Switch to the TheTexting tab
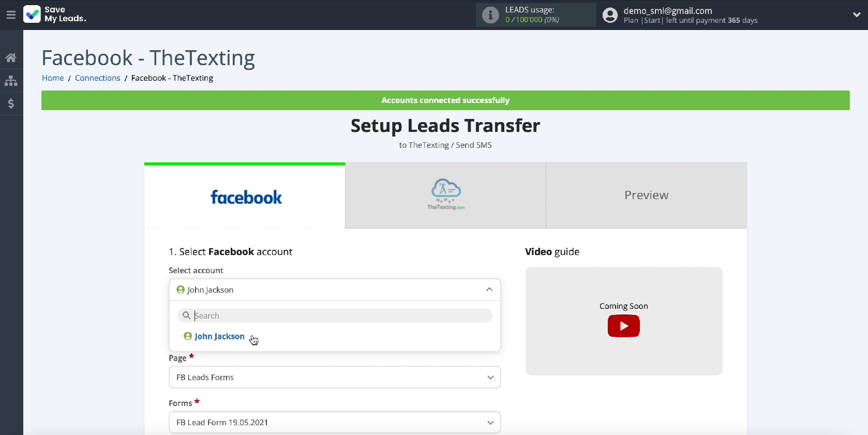868x435 pixels. (445, 195)
